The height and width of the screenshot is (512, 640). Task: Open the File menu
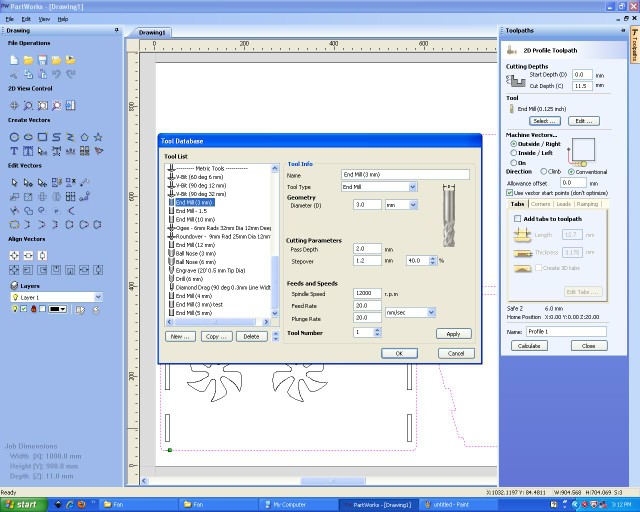coord(10,19)
